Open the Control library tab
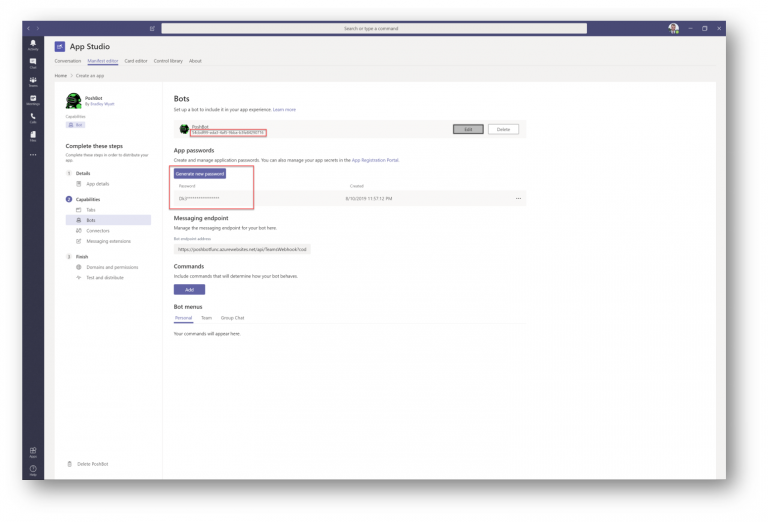The height and width of the screenshot is (522, 768). (x=168, y=61)
